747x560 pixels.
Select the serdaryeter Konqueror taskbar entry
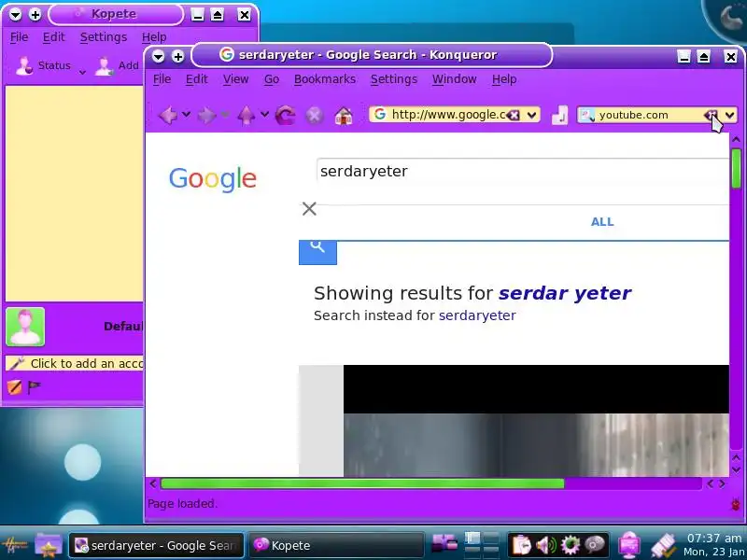click(156, 545)
